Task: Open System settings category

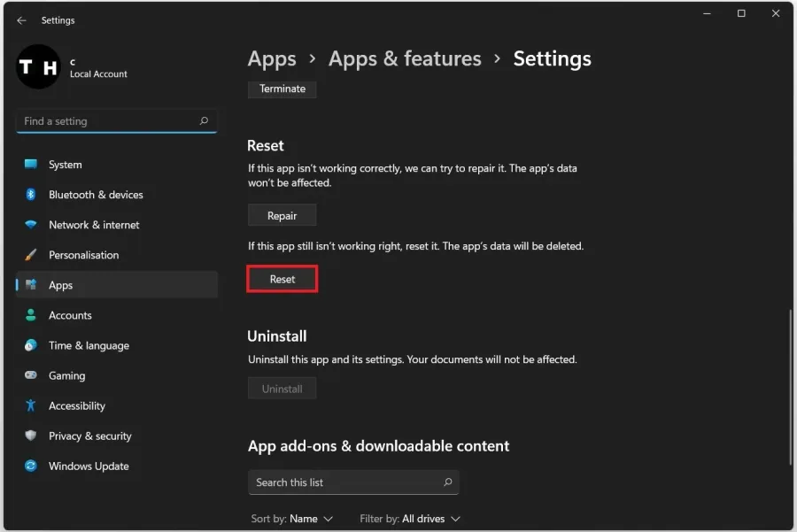Action: click(117, 164)
